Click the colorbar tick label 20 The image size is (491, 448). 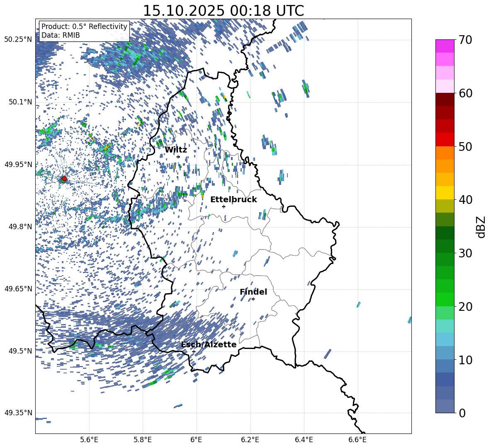click(465, 307)
